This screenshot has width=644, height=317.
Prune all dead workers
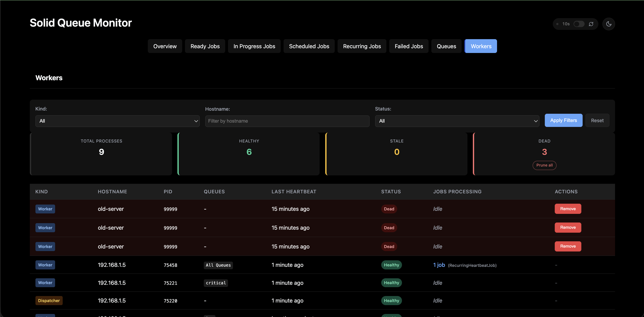pos(544,165)
